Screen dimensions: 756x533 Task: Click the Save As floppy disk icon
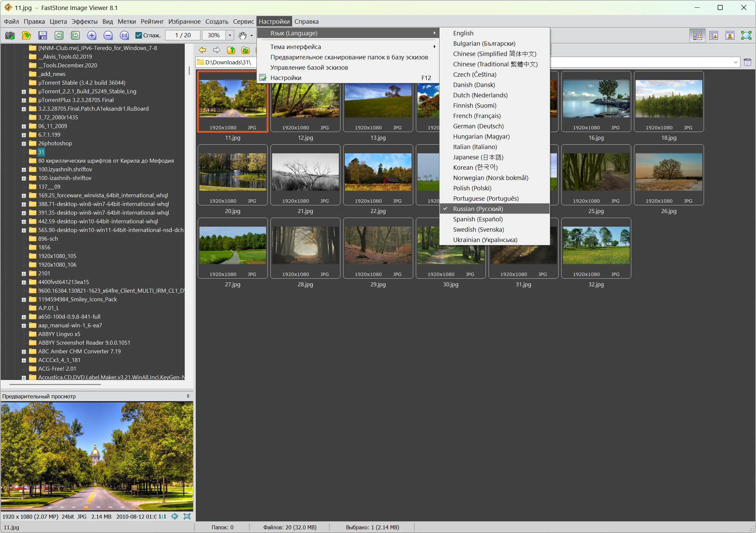click(x=43, y=35)
